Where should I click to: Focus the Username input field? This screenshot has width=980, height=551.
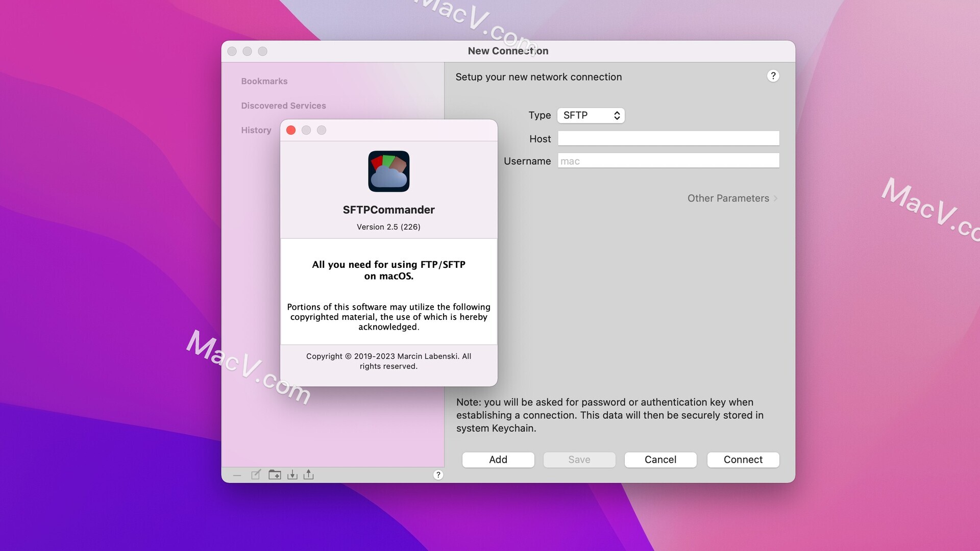point(669,161)
